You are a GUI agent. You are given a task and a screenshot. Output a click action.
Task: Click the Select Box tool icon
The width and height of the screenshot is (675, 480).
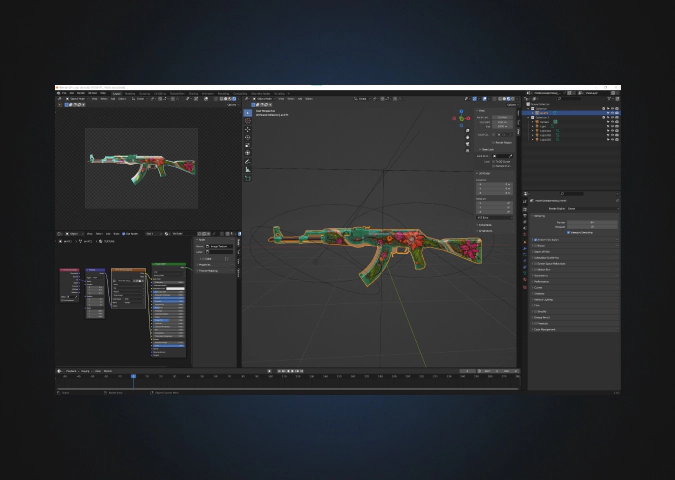click(248, 112)
